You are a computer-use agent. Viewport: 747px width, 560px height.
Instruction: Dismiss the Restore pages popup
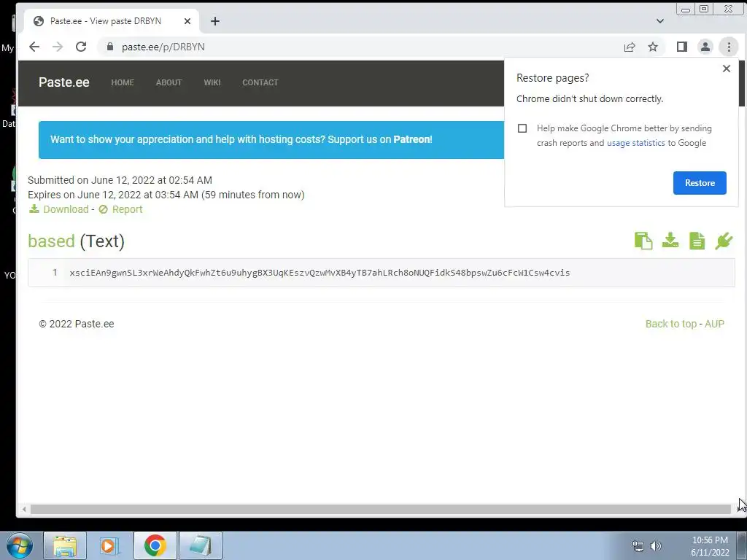coord(726,69)
